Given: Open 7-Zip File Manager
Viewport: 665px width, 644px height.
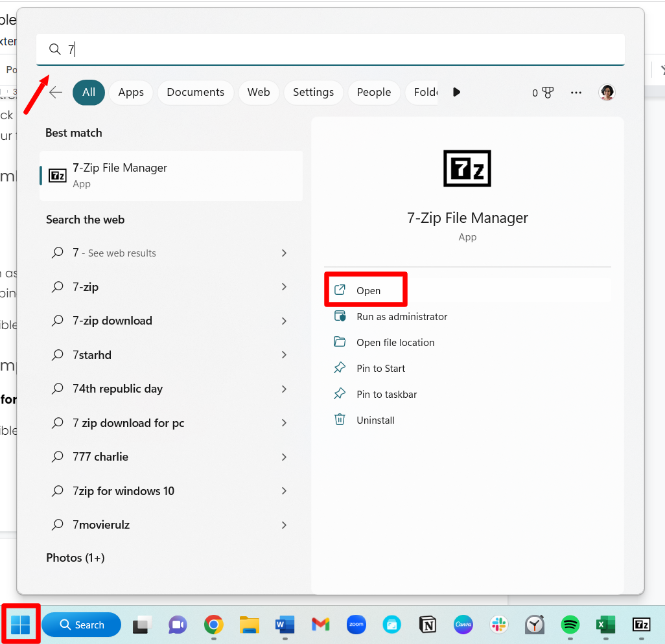Looking at the screenshot, I should (467, 290).
